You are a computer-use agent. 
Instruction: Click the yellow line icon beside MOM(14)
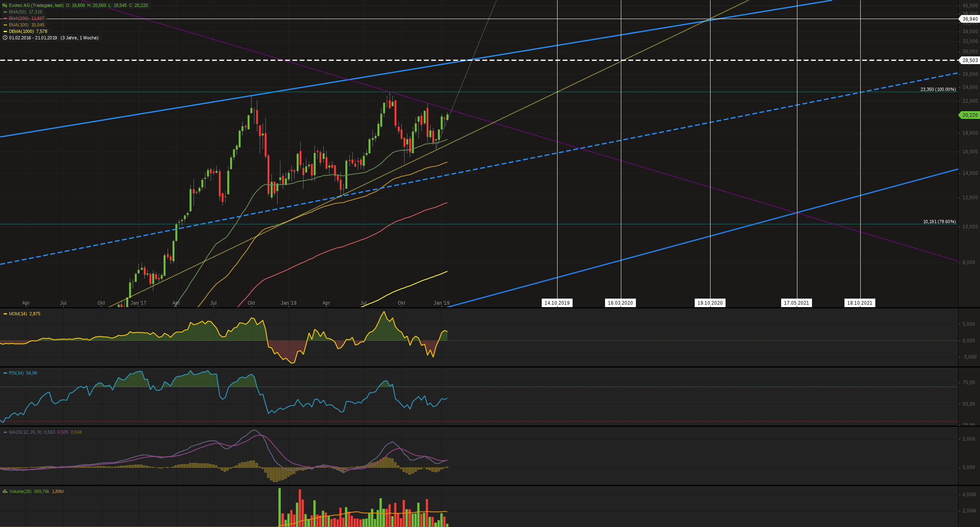tap(5, 314)
